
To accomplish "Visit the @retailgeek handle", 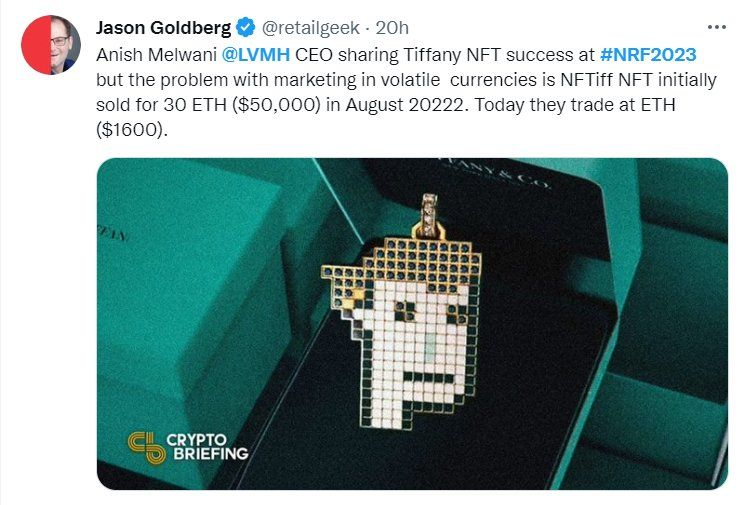I will tap(310, 28).
